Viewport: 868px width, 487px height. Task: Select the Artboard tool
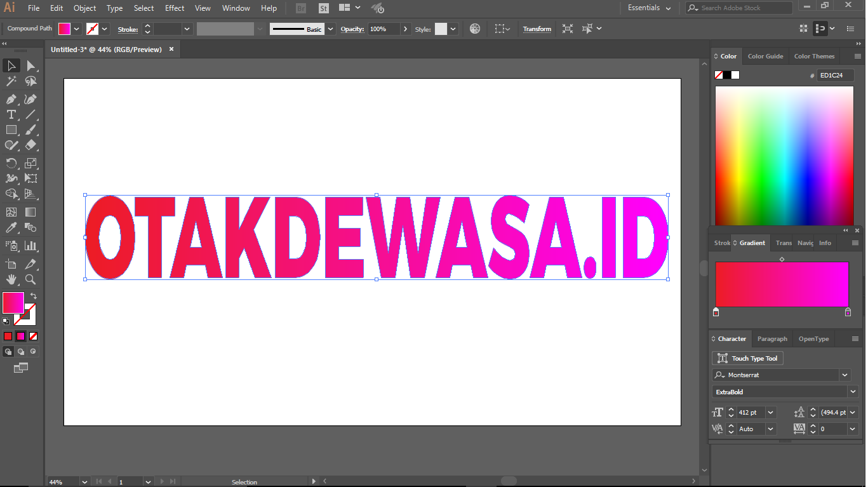(x=11, y=264)
